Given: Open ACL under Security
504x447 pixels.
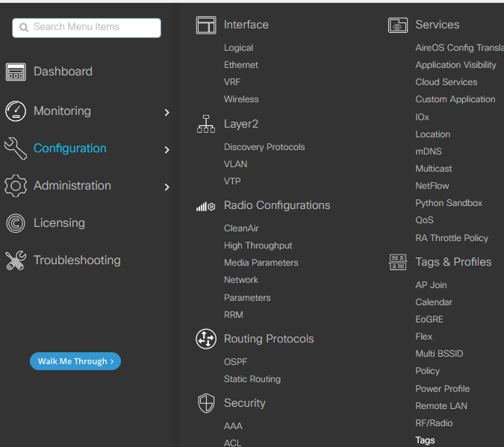Looking at the screenshot, I should pyautogui.click(x=233, y=443).
